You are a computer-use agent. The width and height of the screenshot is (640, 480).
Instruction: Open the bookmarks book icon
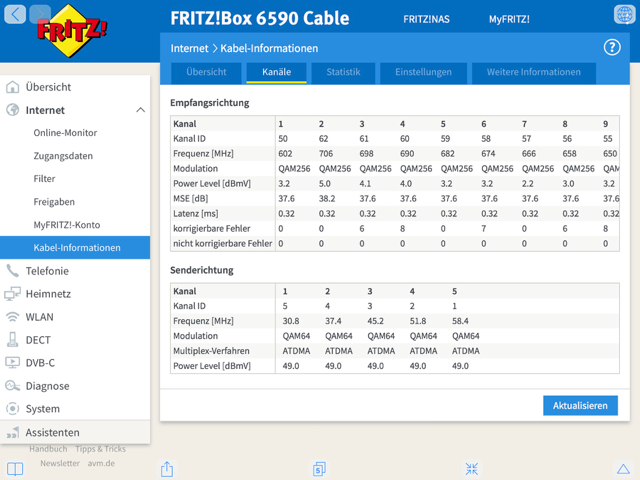[x=15, y=468]
